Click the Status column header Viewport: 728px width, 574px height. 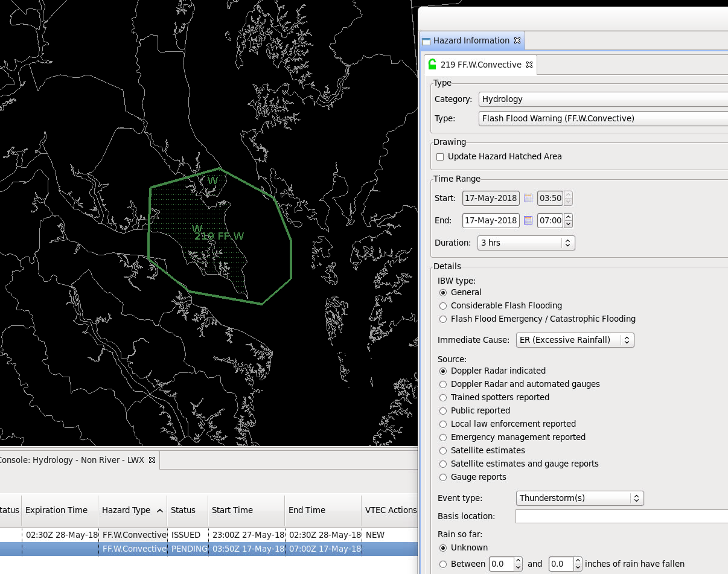click(x=187, y=510)
